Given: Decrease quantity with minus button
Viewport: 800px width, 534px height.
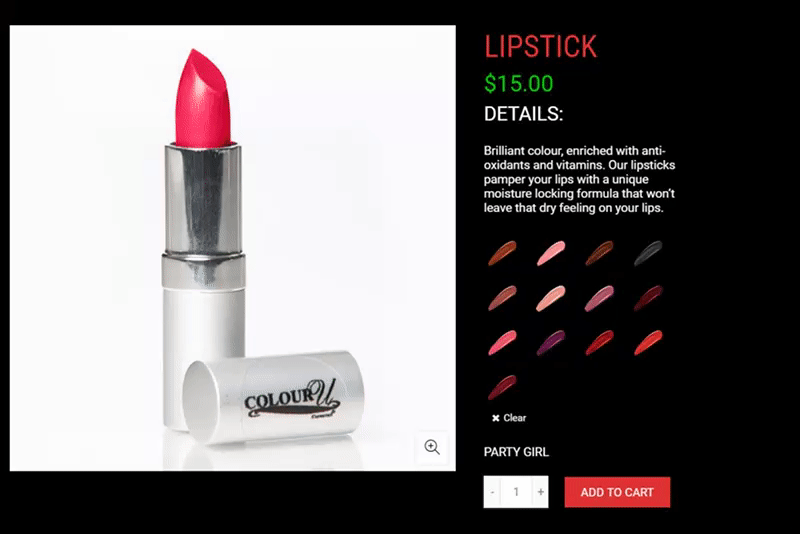Looking at the screenshot, I should click(492, 492).
